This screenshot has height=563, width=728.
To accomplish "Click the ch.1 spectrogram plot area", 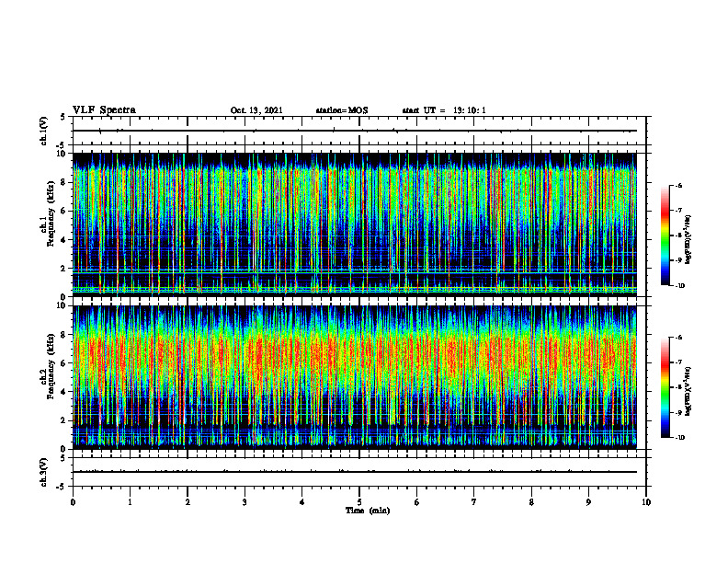I will [x=355, y=224].
